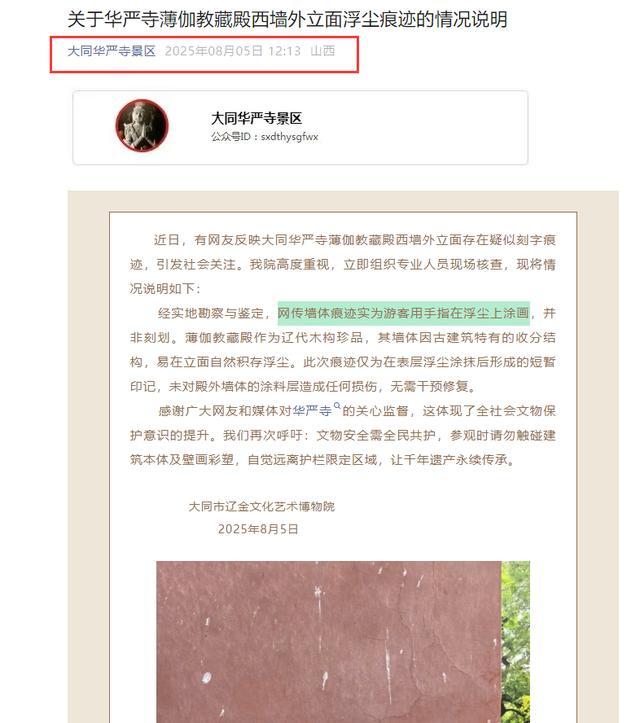Click the 大同华严寺景区 account avatar
The image size is (640, 723).
click(142, 125)
